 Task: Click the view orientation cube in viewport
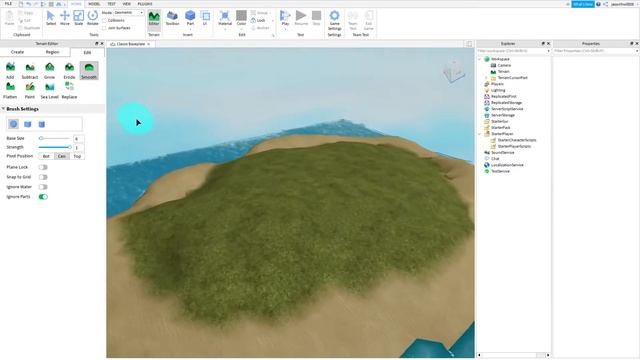(454, 71)
